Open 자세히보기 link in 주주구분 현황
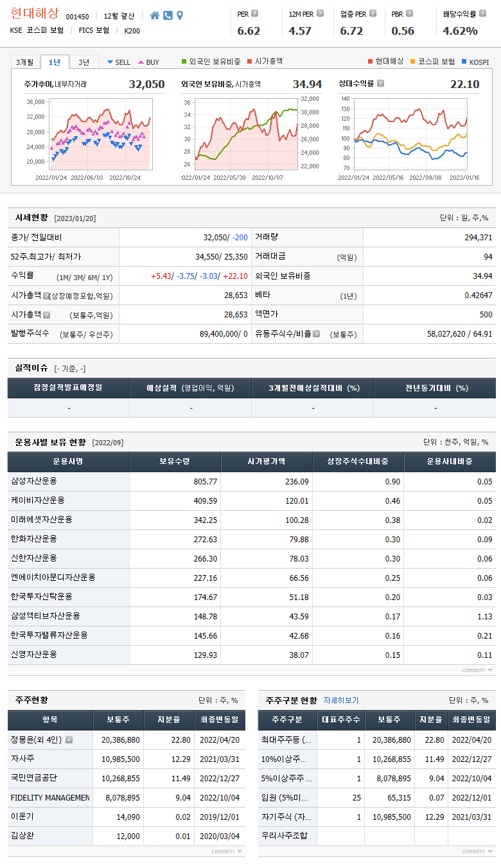501x868 pixels. click(x=341, y=700)
